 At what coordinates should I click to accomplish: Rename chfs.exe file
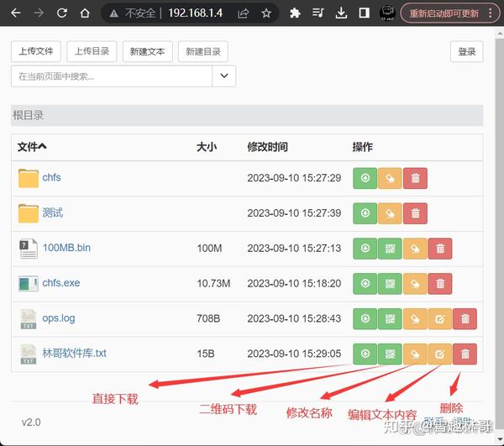tap(415, 283)
